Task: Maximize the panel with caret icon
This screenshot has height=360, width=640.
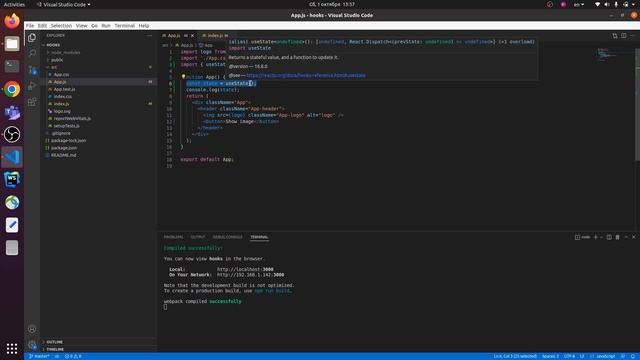Action: click(626, 237)
